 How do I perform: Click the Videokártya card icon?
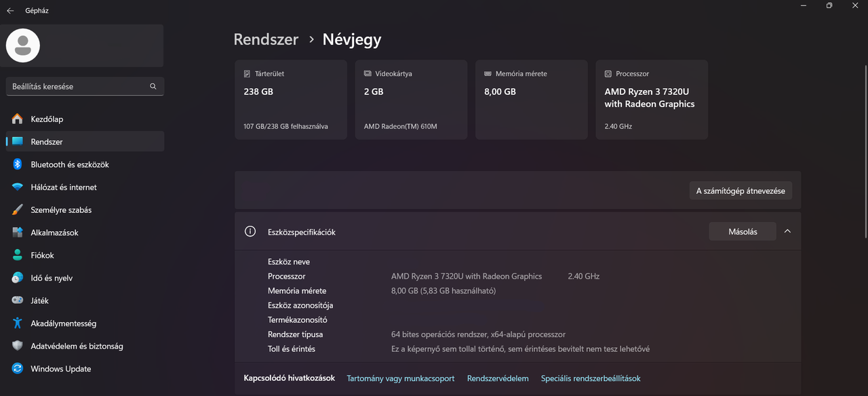(x=368, y=74)
